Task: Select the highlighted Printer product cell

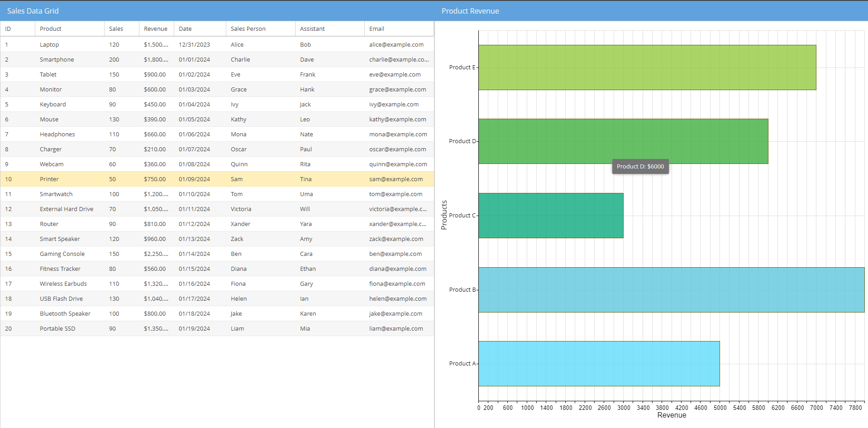Action: click(x=70, y=179)
